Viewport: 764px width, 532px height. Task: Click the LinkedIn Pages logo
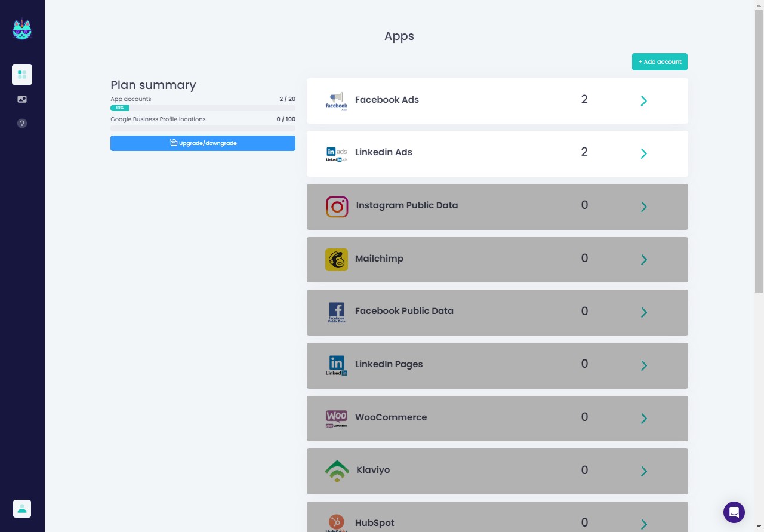click(337, 365)
